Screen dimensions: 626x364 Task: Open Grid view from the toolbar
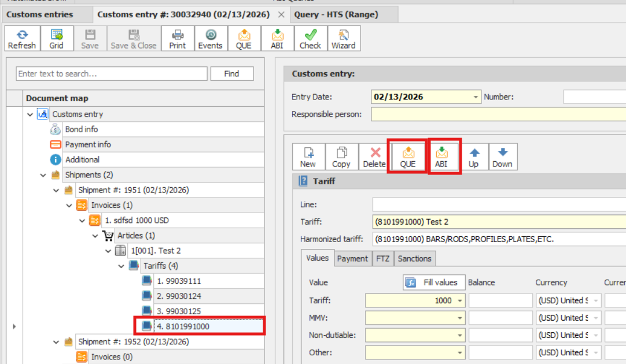pyautogui.click(x=57, y=38)
